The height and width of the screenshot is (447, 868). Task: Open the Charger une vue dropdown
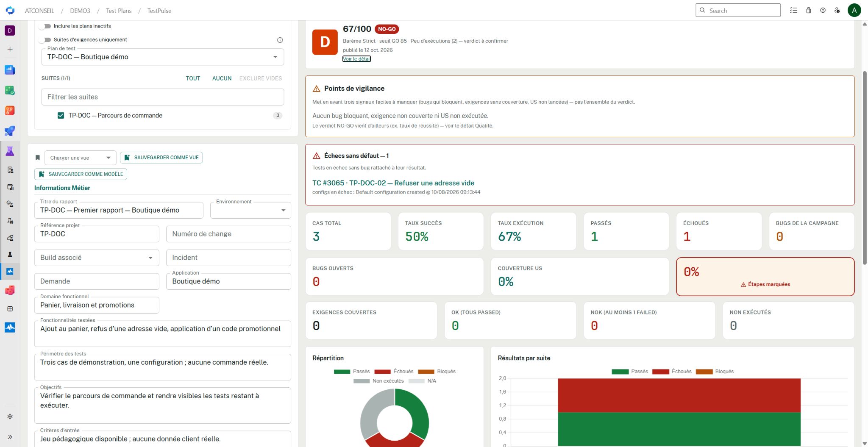[80, 158]
